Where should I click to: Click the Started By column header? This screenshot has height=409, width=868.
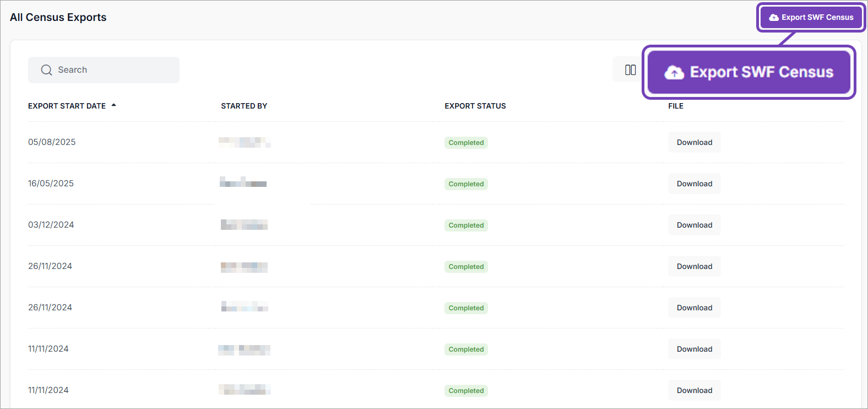tap(244, 106)
